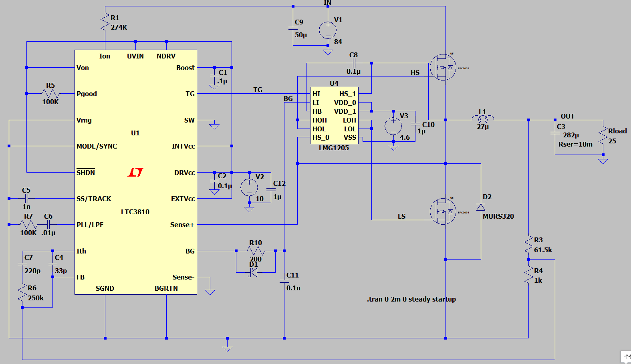The image size is (631, 364).
Task: Click the 84 value of V1
Action: 338,42
